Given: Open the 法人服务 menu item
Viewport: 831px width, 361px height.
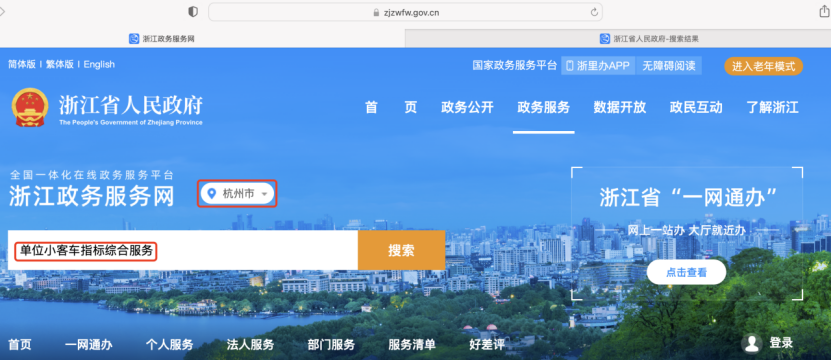Looking at the screenshot, I should 250,345.
